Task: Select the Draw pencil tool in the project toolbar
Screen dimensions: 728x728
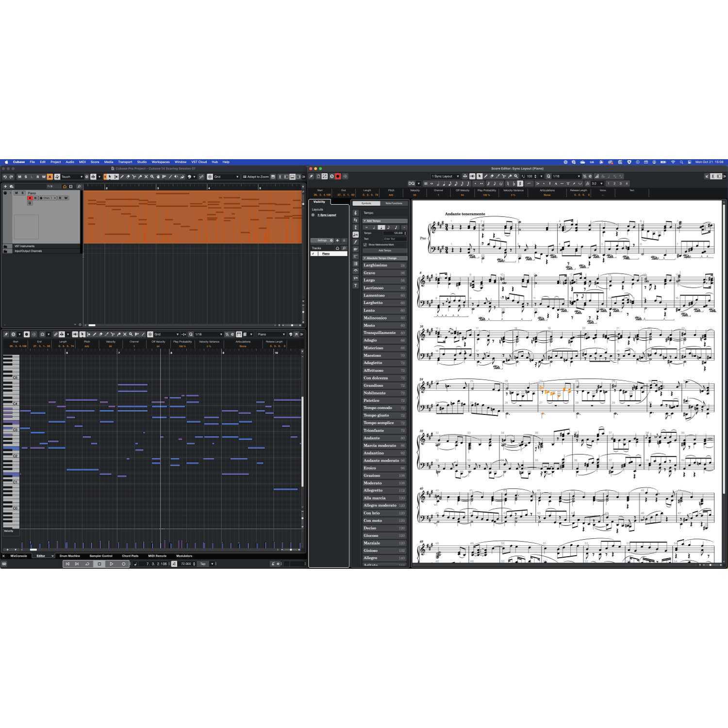Action: (122, 177)
